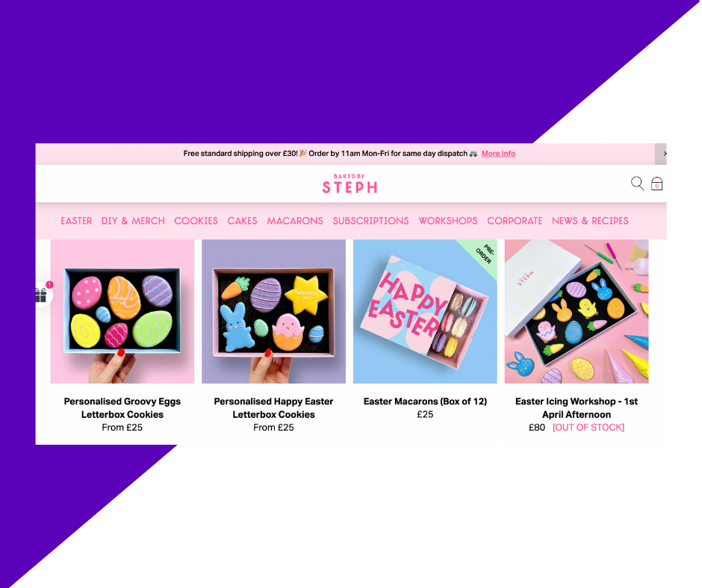Follow the More info shipping link
Screen dimensions: 702x588
[498, 154]
